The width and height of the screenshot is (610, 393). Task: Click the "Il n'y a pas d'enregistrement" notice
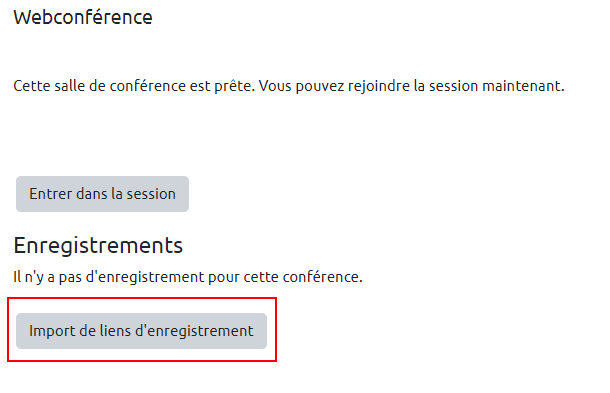(x=188, y=277)
